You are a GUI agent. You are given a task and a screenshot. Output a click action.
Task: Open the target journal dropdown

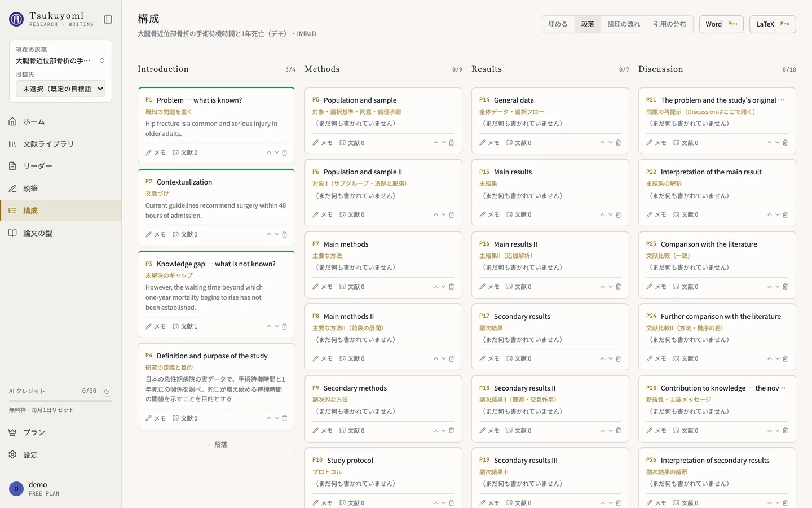(x=60, y=89)
